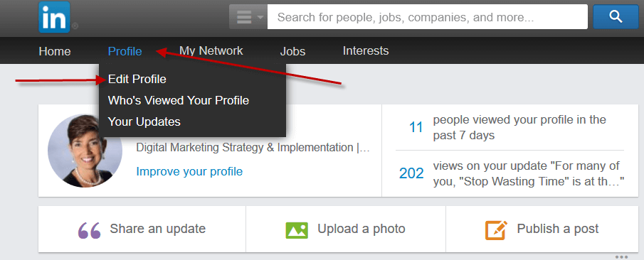Open the Interests navigation item
644x260 pixels.
[x=366, y=51]
